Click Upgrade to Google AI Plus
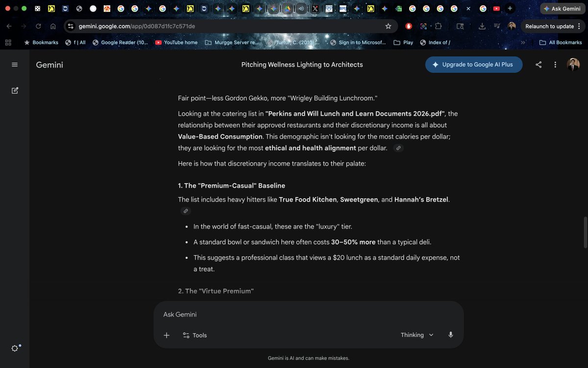Image resolution: width=588 pixels, height=368 pixels. pyautogui.click(x=473, y=65)
